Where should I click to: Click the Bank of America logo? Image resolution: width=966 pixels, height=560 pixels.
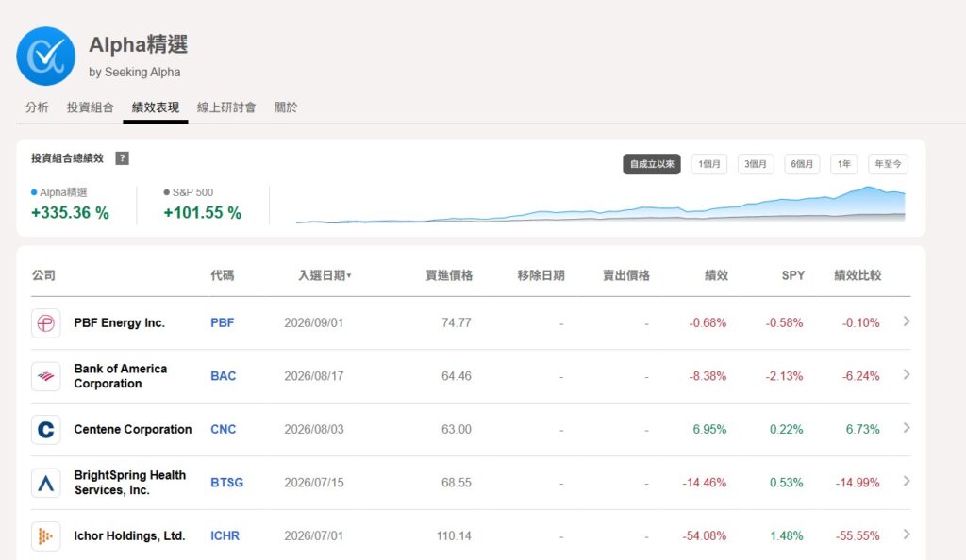[x=45, y=376]
